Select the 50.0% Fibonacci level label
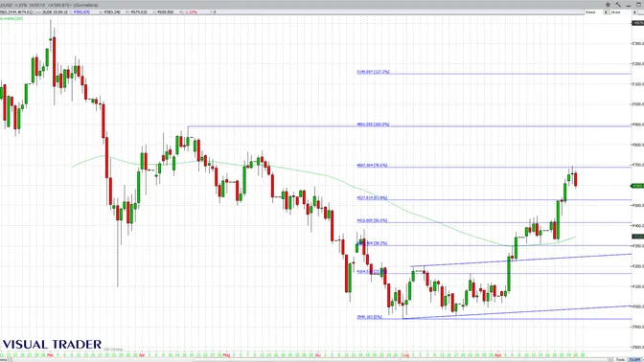 pos(372,220)
